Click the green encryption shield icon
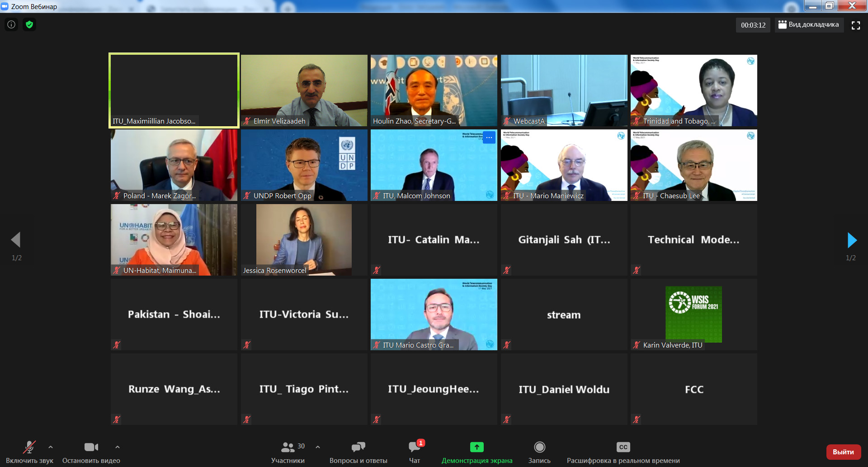 [29, 24]
